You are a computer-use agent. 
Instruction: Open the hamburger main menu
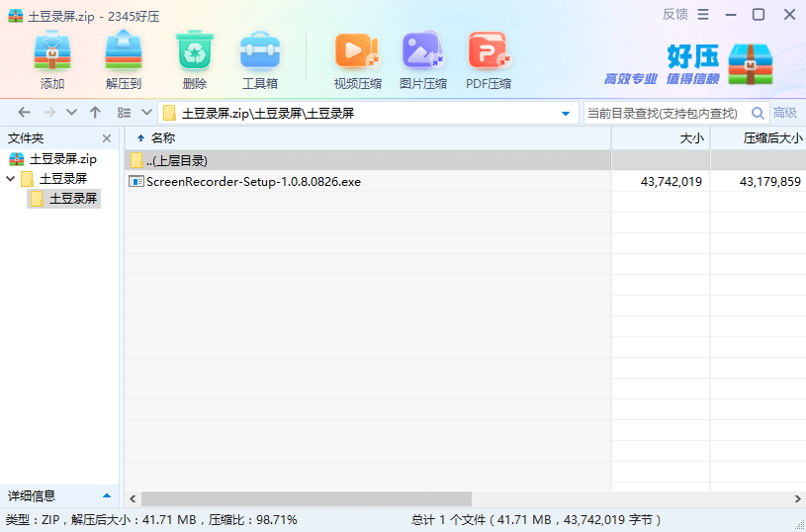[703, 15]
